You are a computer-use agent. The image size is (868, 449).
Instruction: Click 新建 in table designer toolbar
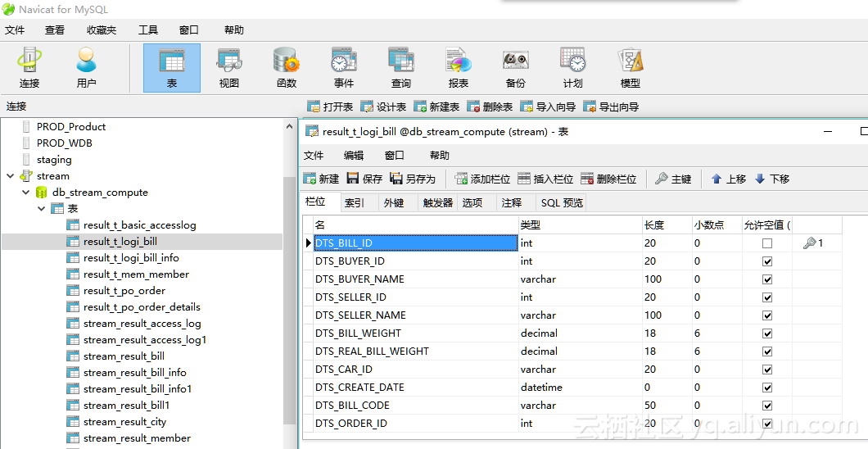[x=321, y=179]
